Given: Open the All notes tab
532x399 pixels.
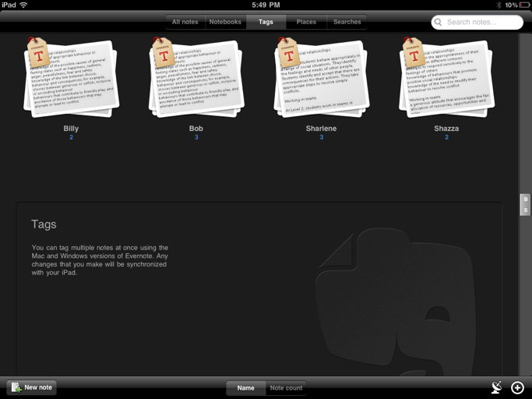Looking at the screenshot, I should 185,22.
